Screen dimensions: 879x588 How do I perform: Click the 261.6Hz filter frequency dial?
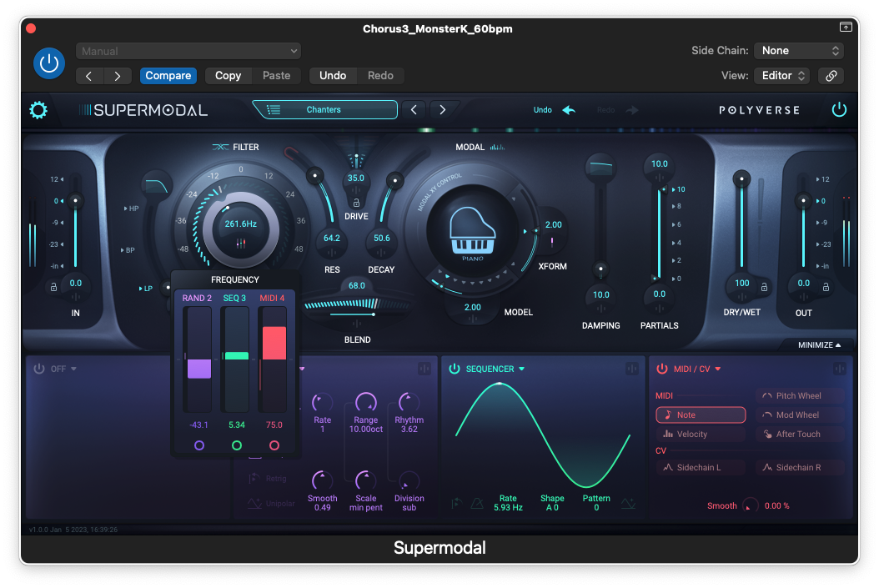(x=240, y=225)
